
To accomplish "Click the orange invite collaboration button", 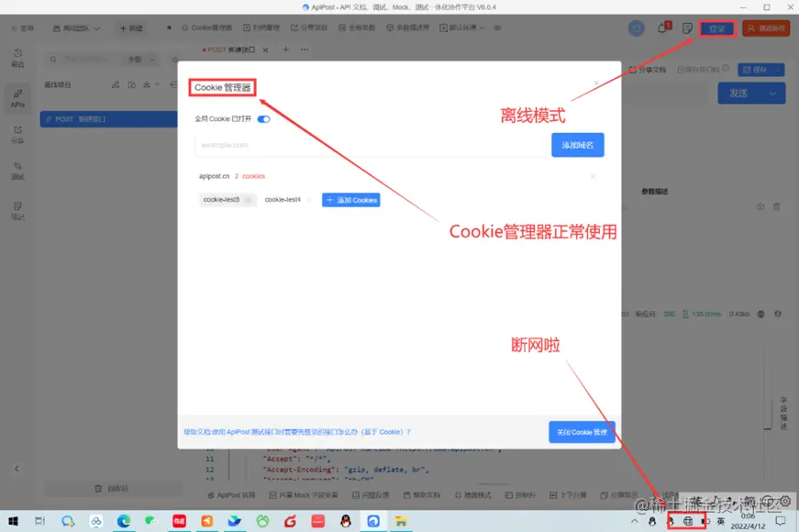I will (x=766, y=28).
